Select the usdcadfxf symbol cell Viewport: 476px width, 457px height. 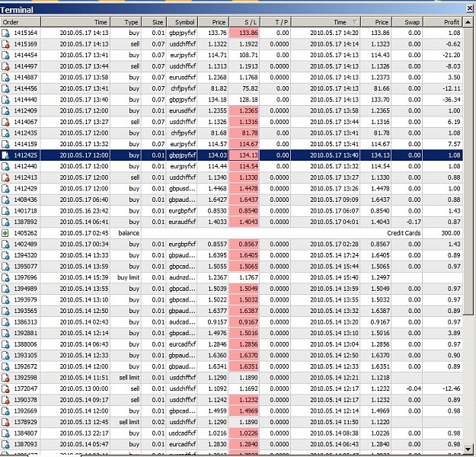(182, 433)
